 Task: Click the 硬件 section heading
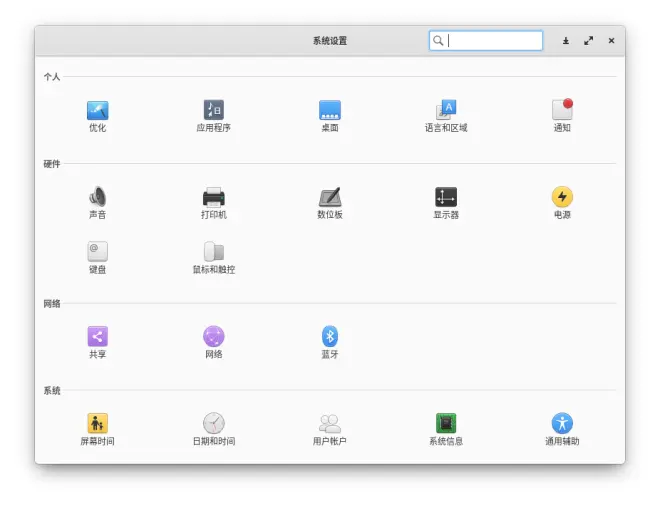tap(52, 164)
